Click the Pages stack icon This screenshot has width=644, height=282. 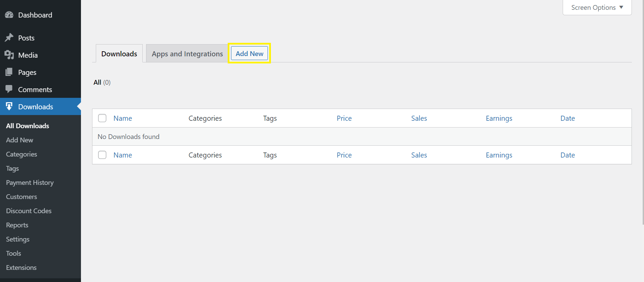coord(9,72)
